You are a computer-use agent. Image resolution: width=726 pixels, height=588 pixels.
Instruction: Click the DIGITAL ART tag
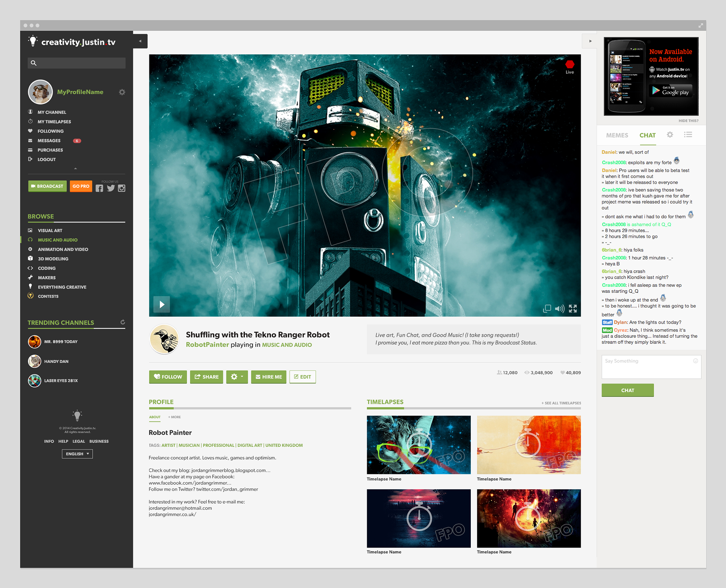[x=250, y=446]
